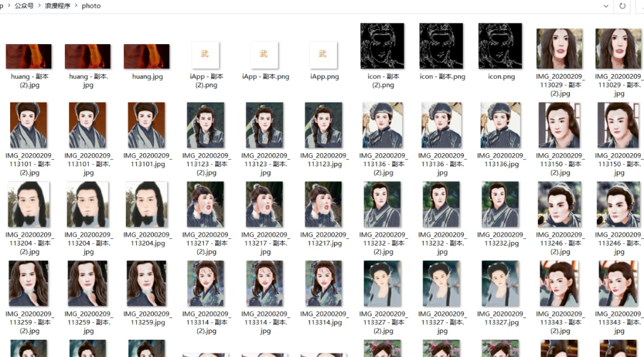Select IMG_20200209_113217 - 副本 (2).jpg thumbnail
Screen dimensions: 644x357
[205, 204]
